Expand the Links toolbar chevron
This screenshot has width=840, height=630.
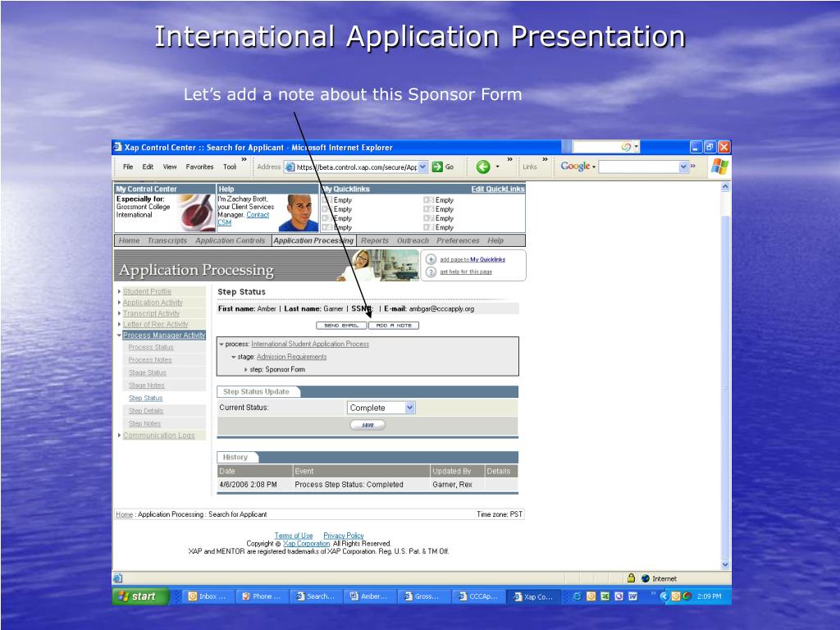point(545,159)
